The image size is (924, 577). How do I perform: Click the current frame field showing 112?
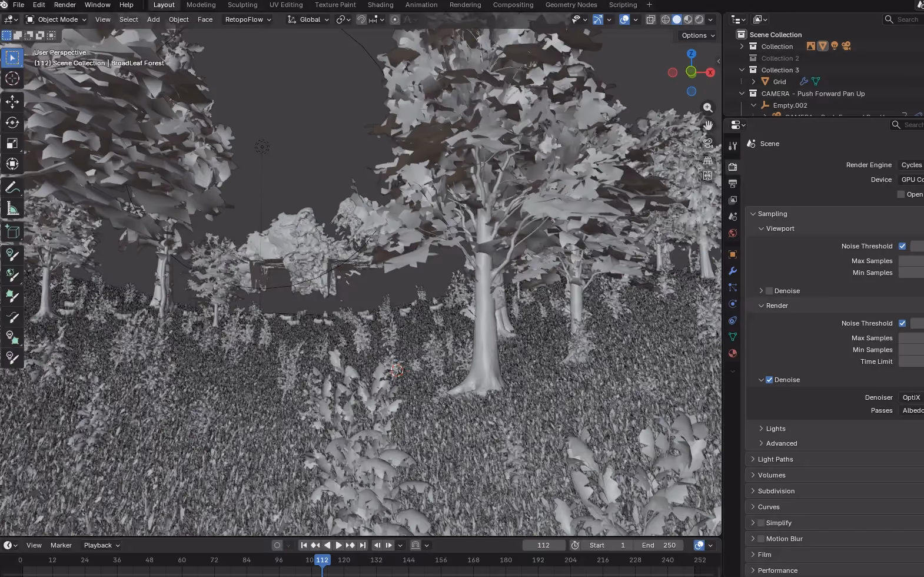[544, 545]
